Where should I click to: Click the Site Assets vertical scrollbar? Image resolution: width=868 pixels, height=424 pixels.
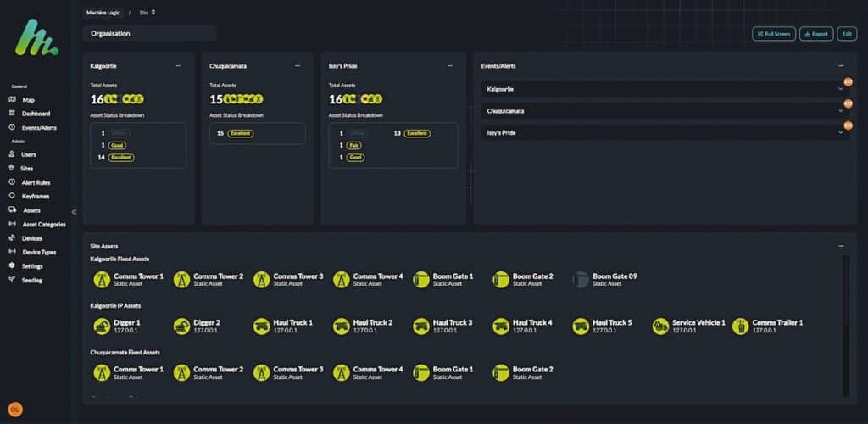(x=844, y=322)
